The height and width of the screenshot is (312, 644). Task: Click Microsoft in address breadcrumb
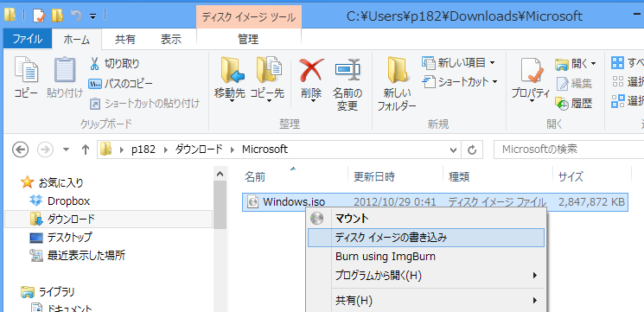tap(265, 150)
